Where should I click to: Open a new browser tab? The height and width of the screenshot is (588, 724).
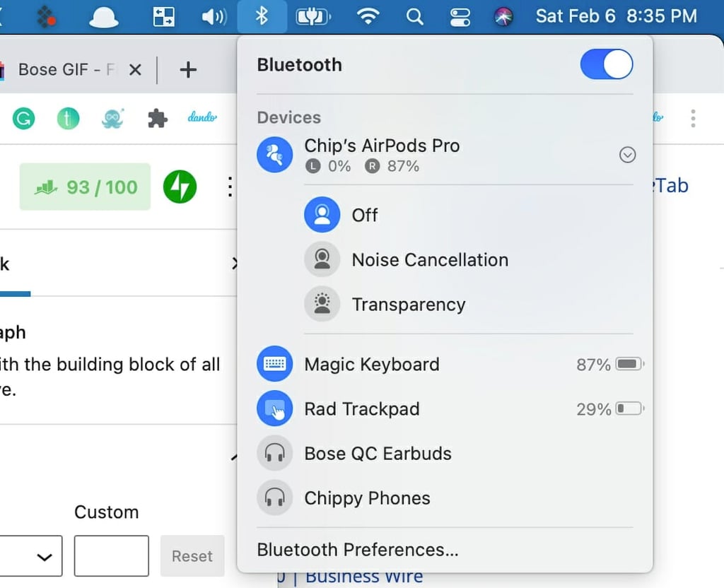[188, 70]
